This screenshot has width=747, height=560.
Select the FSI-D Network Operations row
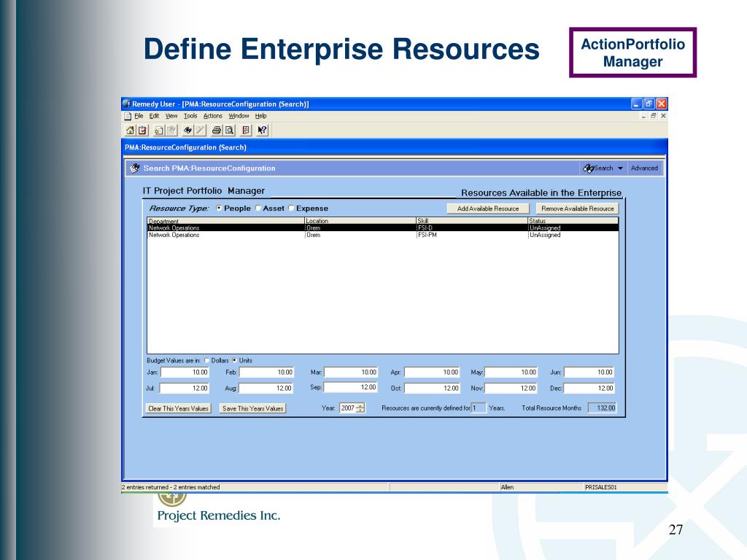click(383, 228)
